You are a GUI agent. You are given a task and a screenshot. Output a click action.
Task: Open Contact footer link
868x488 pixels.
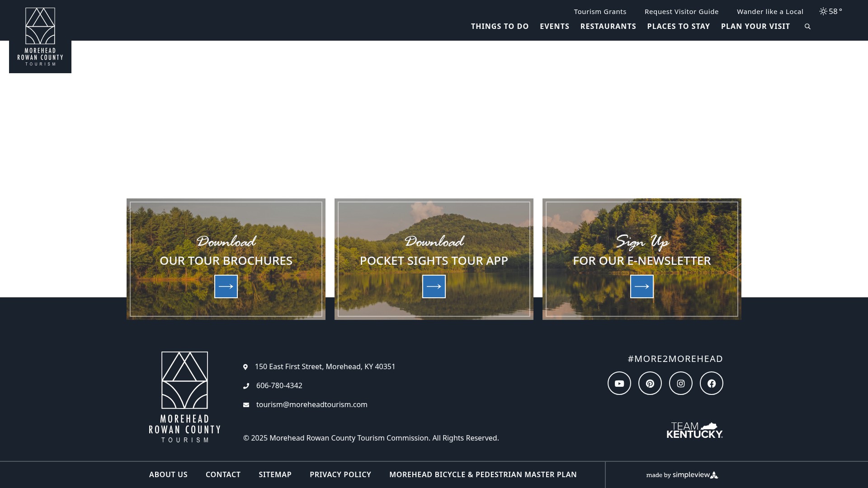pos(223,474)
